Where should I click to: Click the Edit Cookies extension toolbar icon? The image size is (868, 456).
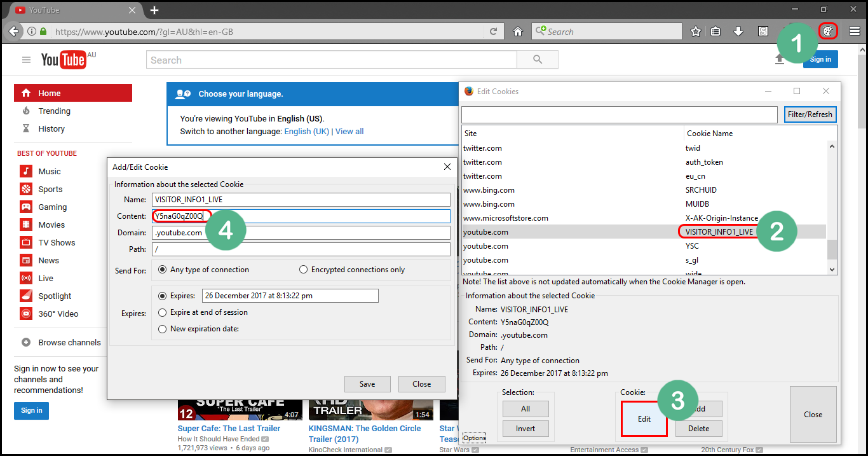827,31
